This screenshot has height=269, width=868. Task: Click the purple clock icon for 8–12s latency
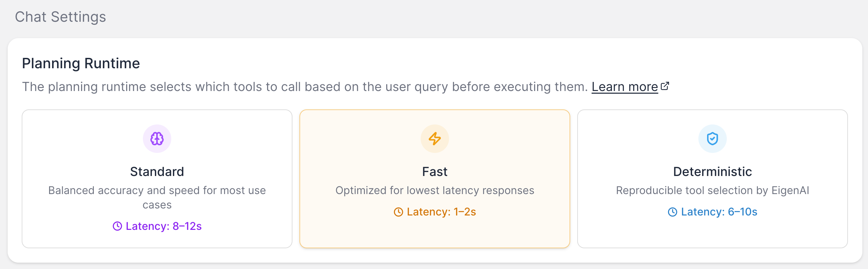click(117, 226)
